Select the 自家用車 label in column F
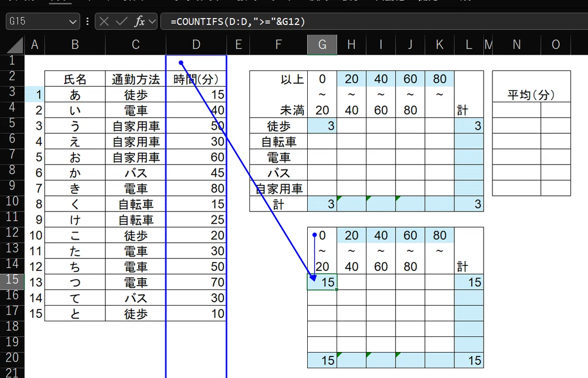Viewport: 588px width, 378px height. [x=278, y=189]
